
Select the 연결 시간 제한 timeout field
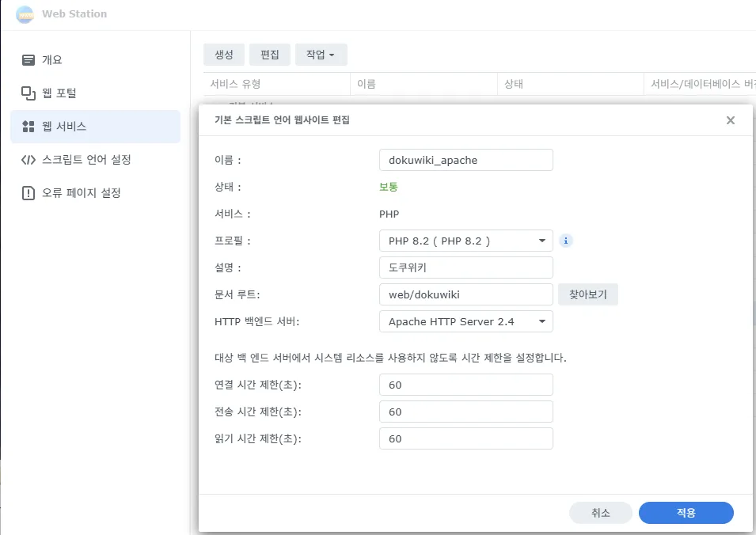pyautogui.click(x=465, y=385)
